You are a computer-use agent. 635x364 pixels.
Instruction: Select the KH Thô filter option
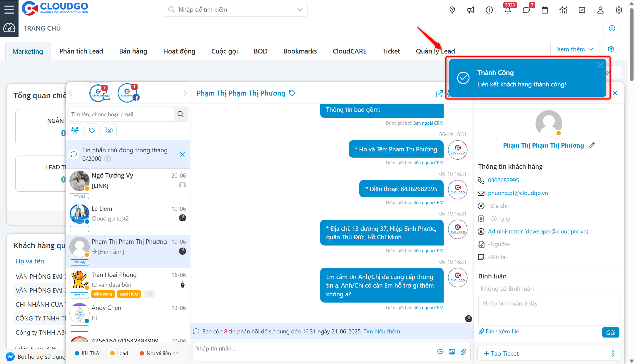[87, 353]
